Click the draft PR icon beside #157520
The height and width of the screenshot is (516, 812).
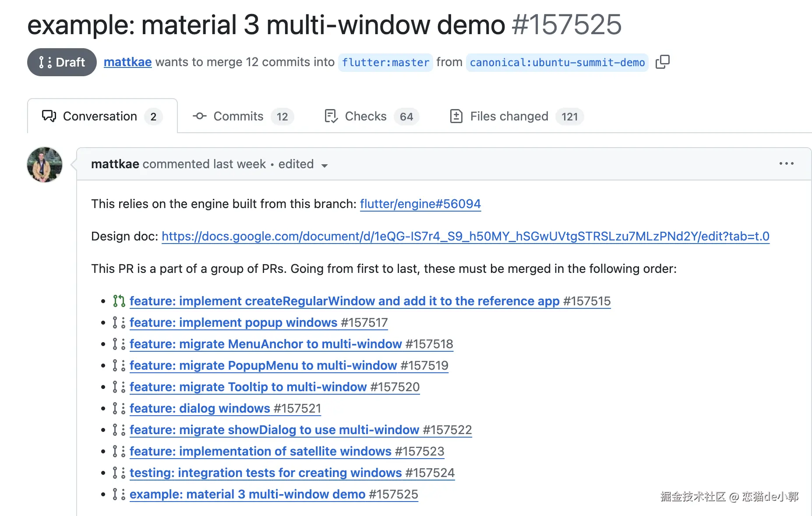119,387
